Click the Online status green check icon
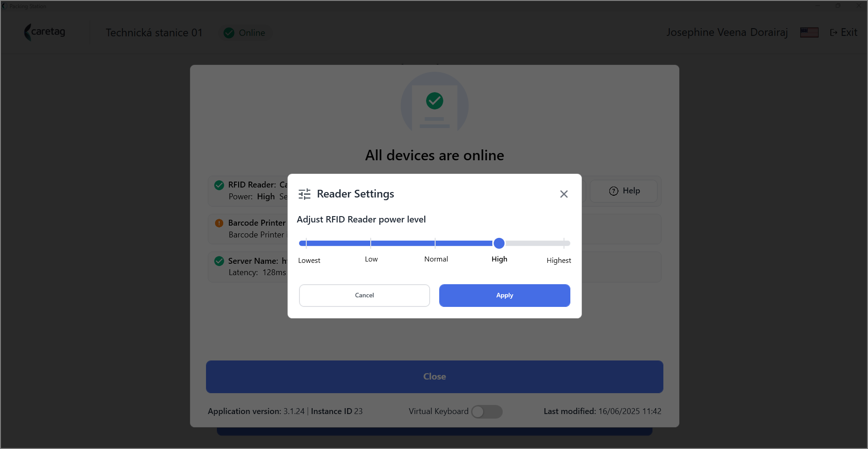The width and height of the screenshot is (868, 449). 229,33
